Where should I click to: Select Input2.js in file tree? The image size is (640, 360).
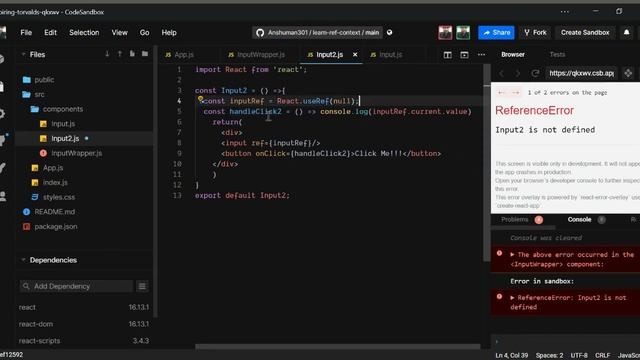(x=65, y=138)
